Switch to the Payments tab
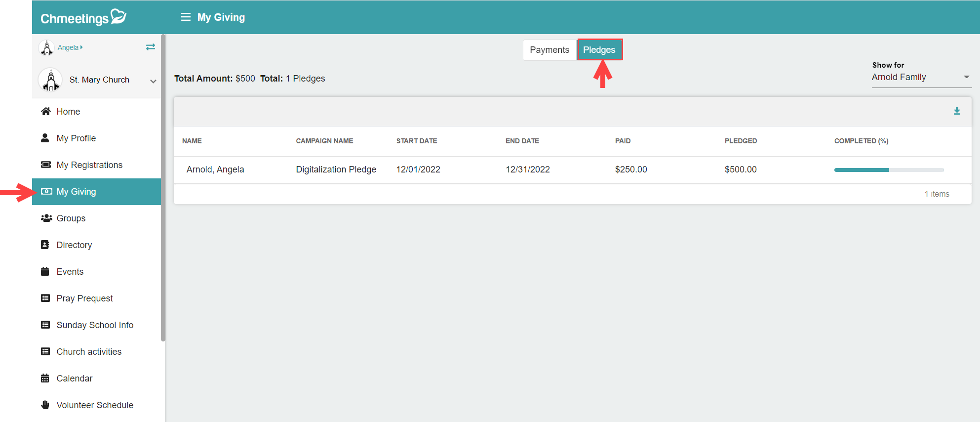The image size is (980, 422). coord(549,50)
